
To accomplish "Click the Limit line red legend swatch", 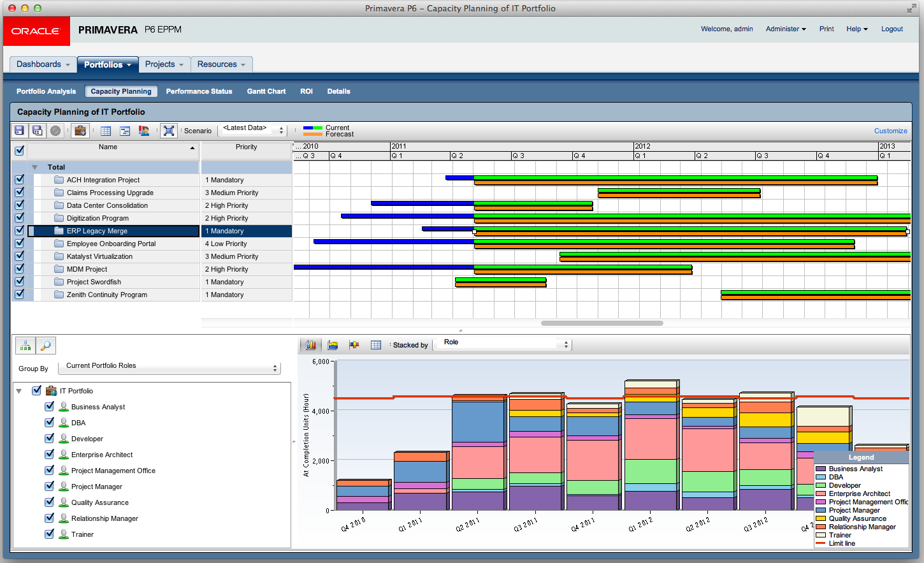I will click(821, 543).
